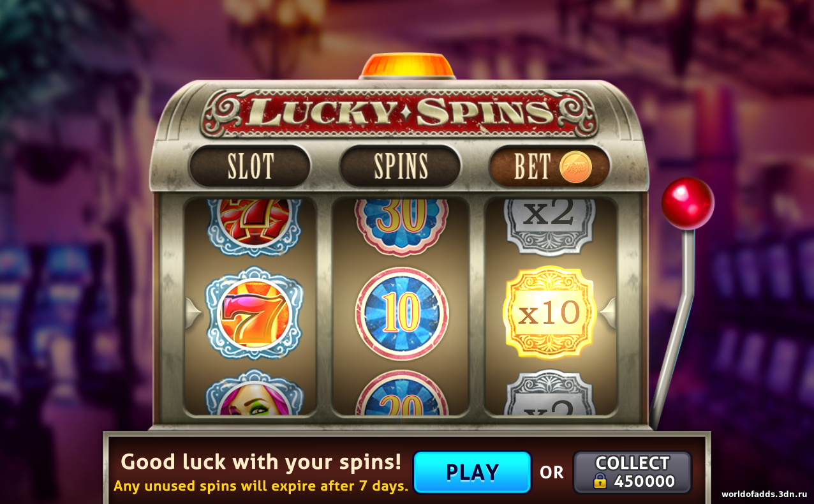
Task: Pull the red ball lever handle
Action: tap(687, 204)
